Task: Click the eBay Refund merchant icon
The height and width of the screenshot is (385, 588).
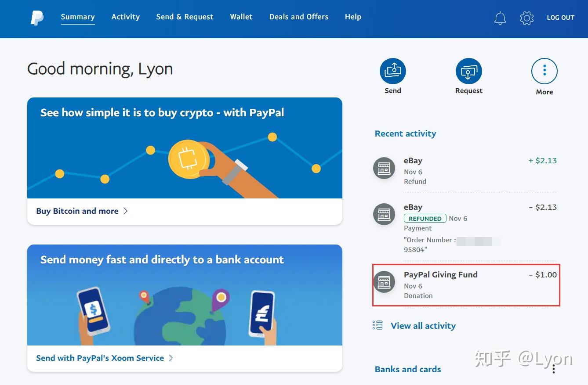Action: click(384, 168)
